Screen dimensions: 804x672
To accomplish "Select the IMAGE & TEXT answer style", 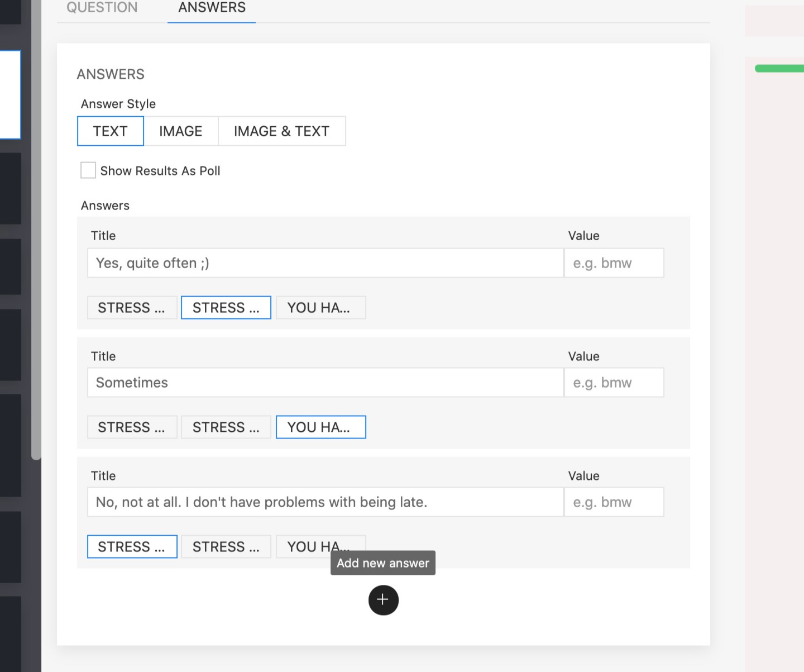I will (281, 131).
